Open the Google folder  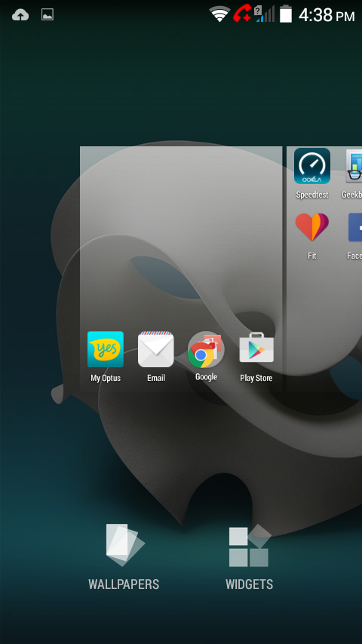(207, 349)
